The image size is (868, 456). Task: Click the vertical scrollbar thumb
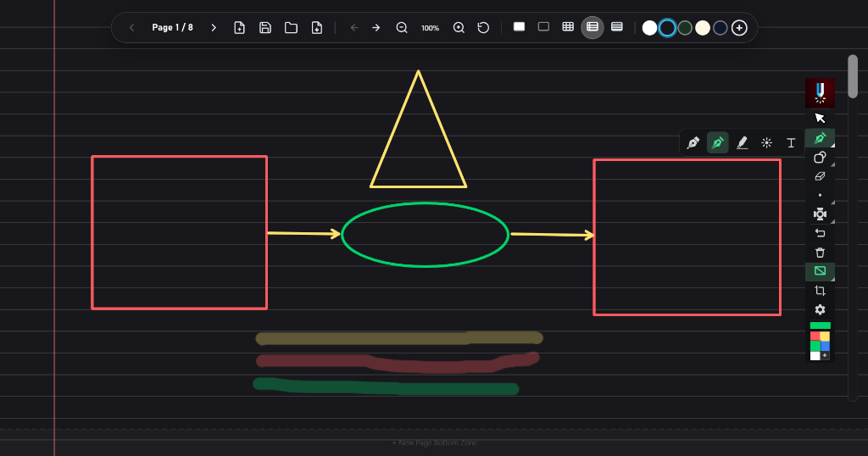coord(853,76)
